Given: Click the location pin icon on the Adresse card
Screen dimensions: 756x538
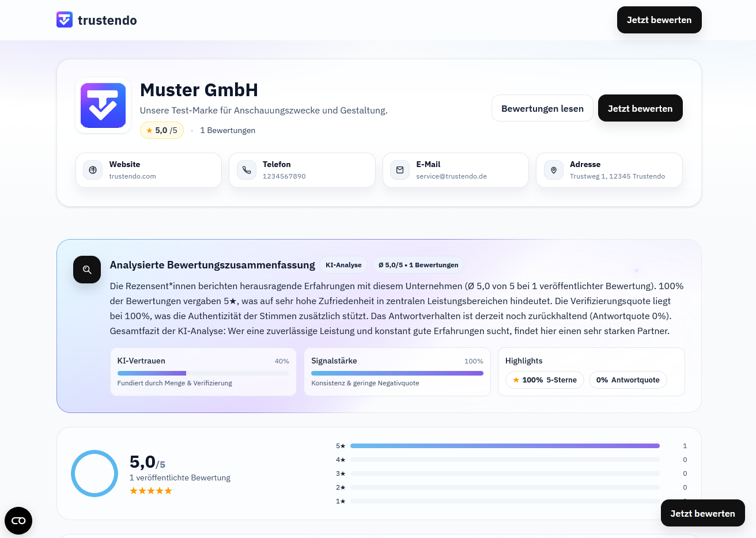Looking at the screenshot, I should tap(553, 170).
